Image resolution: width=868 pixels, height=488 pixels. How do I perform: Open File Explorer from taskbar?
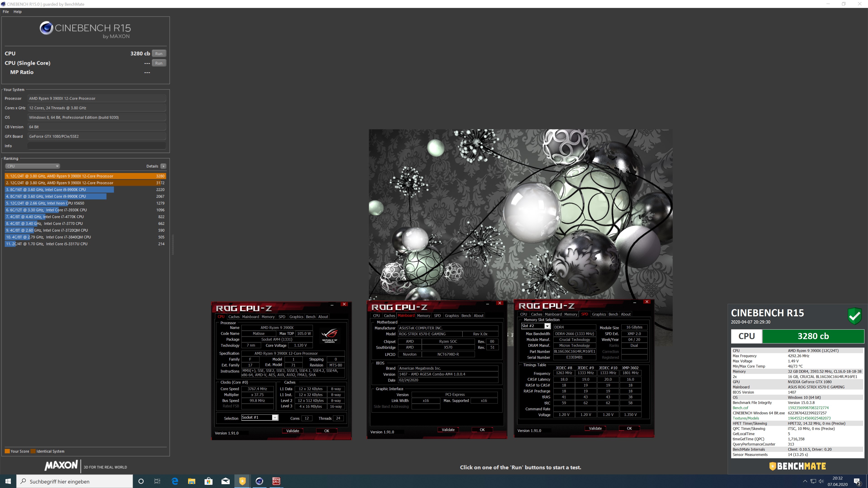191,481
